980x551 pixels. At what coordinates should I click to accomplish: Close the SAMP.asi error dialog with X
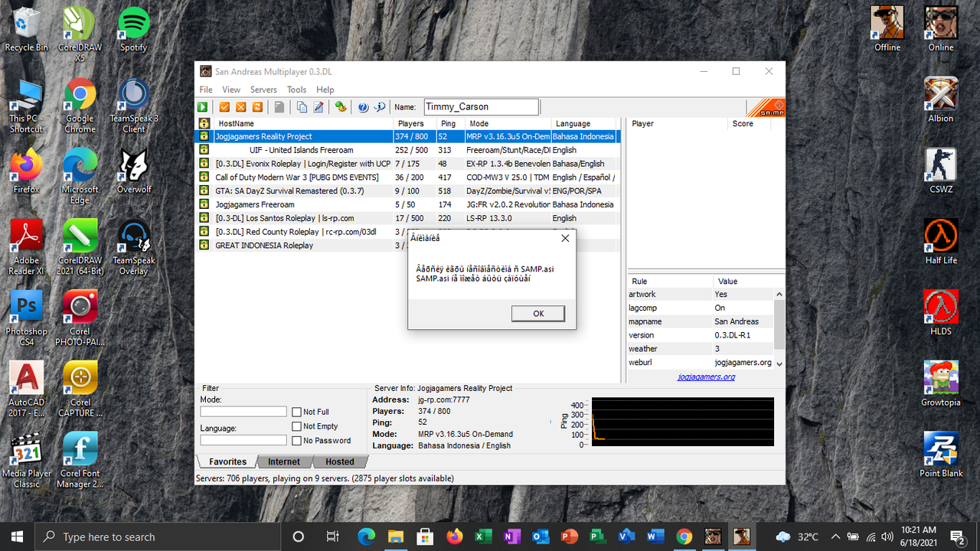565,238
